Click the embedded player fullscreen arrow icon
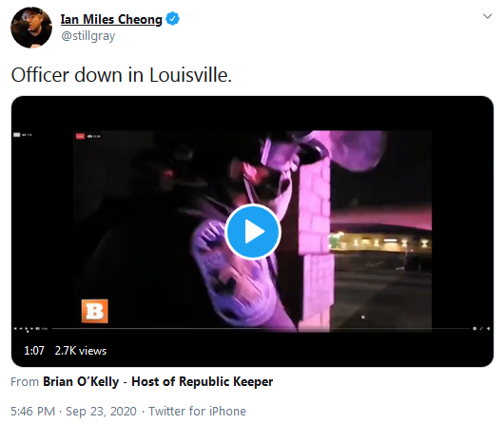 (x=481, y=329)
